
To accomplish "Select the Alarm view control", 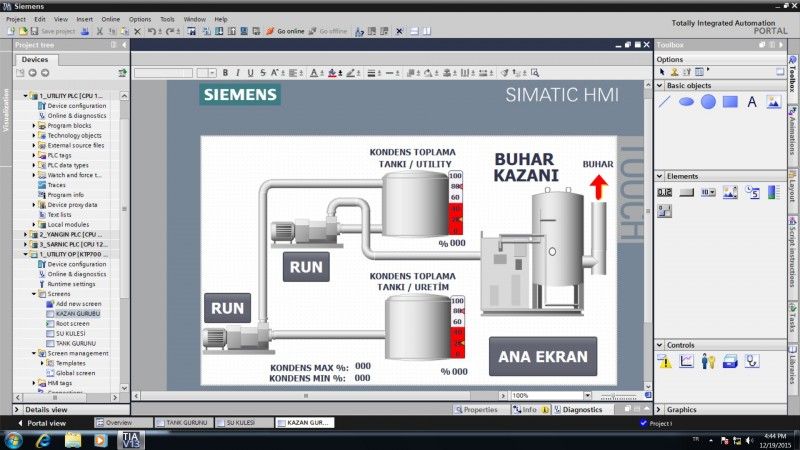I will click(x=664, y=361).
